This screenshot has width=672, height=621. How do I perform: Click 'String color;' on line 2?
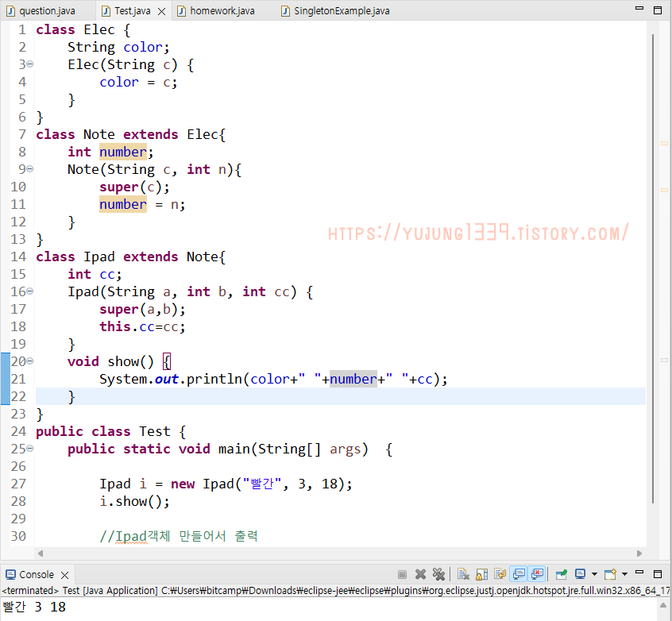[x=118, y=47]
